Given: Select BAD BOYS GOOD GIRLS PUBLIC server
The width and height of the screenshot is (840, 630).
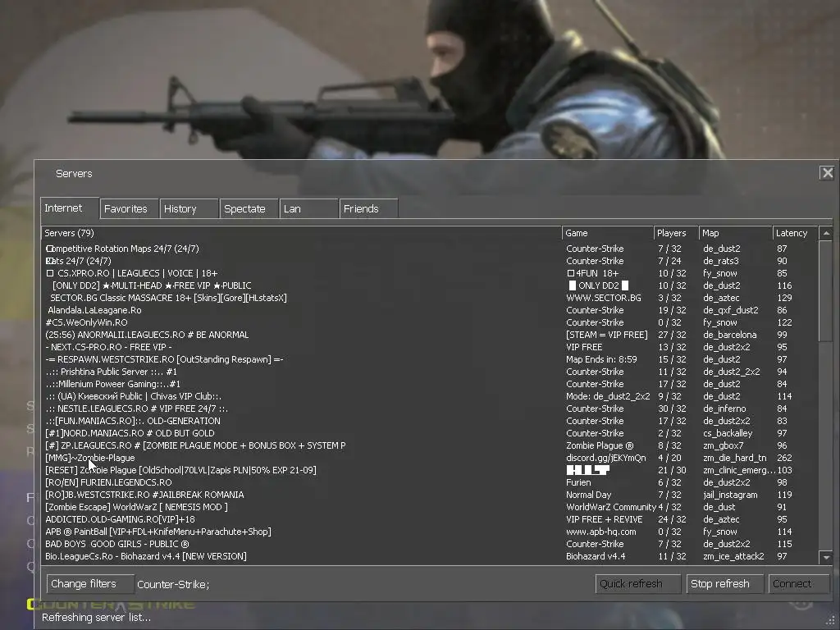Looking at the screenshot, I should [430, 545].
